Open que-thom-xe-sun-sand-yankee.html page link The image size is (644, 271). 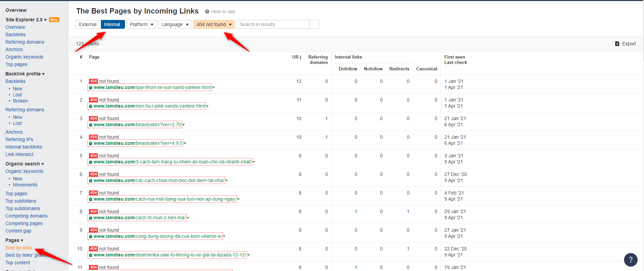(x=152, y=87)
